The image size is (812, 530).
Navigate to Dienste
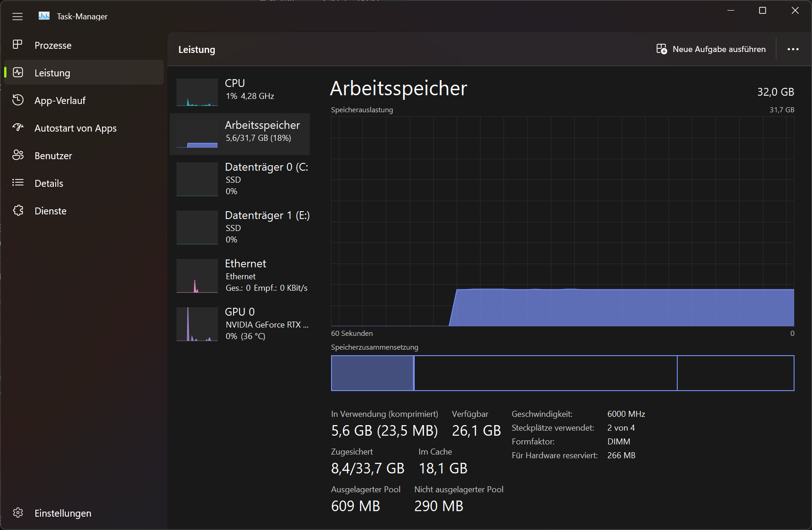[84, 211]
